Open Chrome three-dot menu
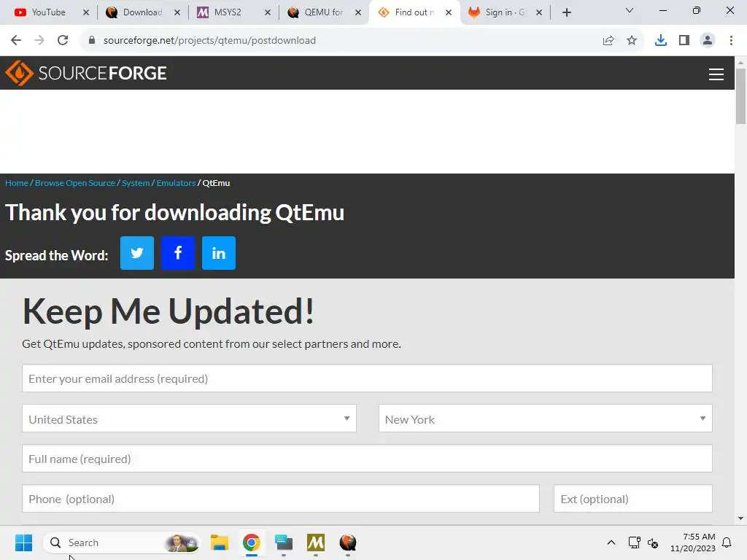This screenshot has height=560, width=747. tap(731, 41)
